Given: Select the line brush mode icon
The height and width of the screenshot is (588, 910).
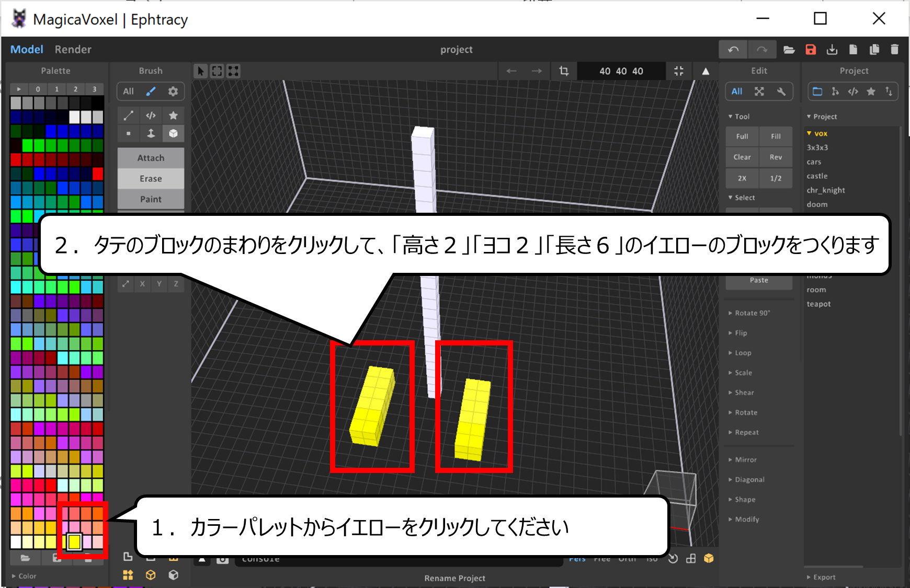Looking at the screenshot, I should click(x=129, y=116).
